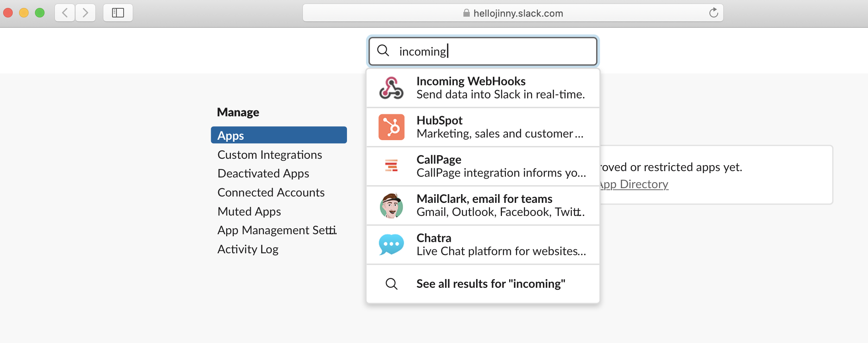Screen dimensions: 868x343
Task: Open Incoming WebHooks search result
Action: coord(483,88)
